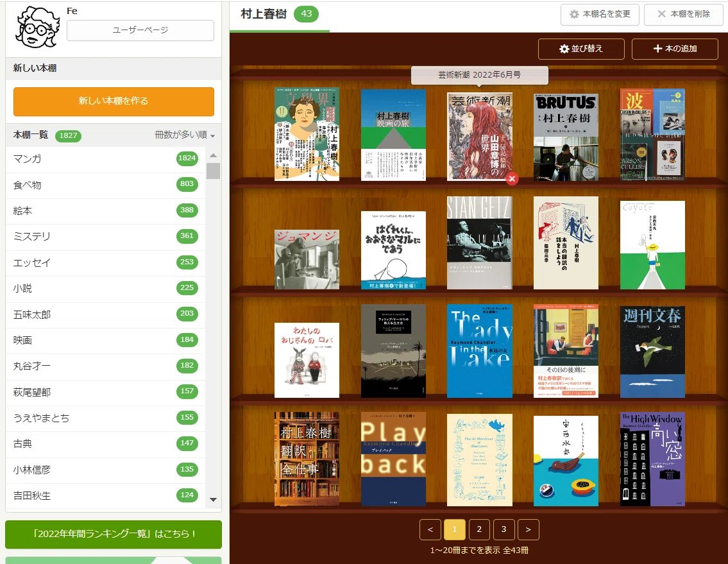This screenshot has height=564, width=728.
Task: Open the 芸術新潮 magazine cover
Action: tap(480, 137)
